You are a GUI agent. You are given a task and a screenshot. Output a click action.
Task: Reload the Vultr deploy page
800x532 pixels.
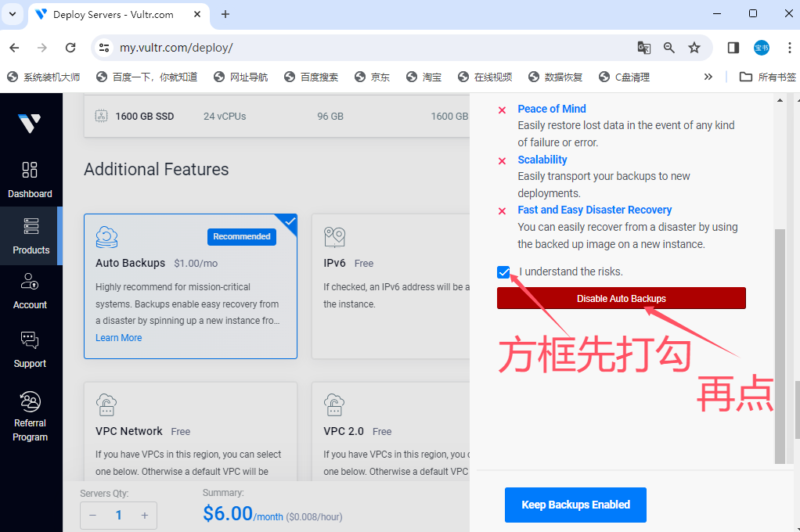[x=70, y=48]
